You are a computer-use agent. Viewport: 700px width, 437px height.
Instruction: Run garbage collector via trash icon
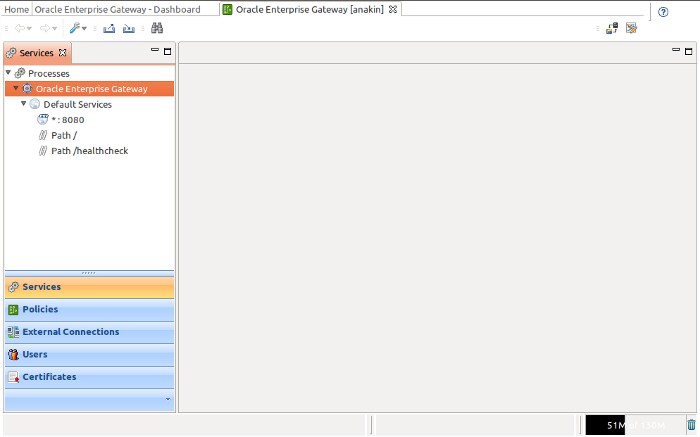click(692, 425)
